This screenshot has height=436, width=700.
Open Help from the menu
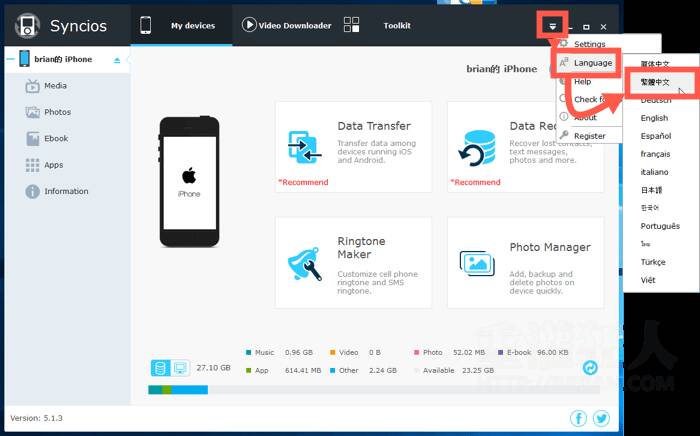pyautogui.click(x=583, y=82)
